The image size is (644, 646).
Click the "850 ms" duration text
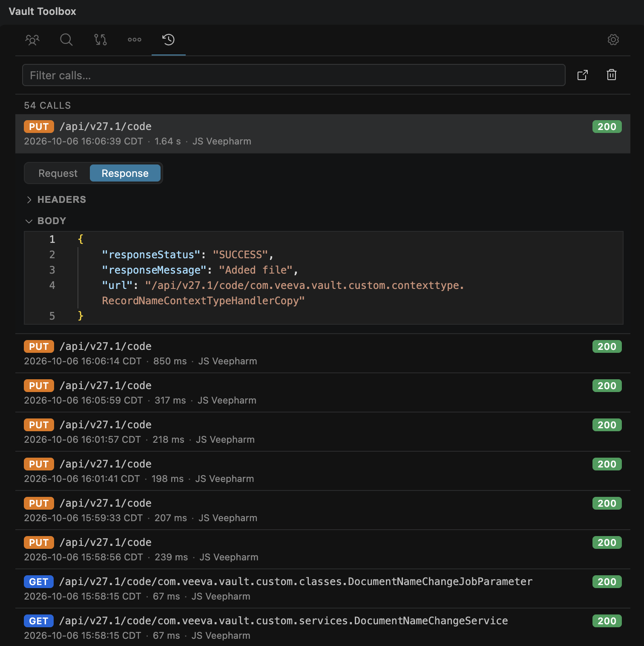(170, 361)
